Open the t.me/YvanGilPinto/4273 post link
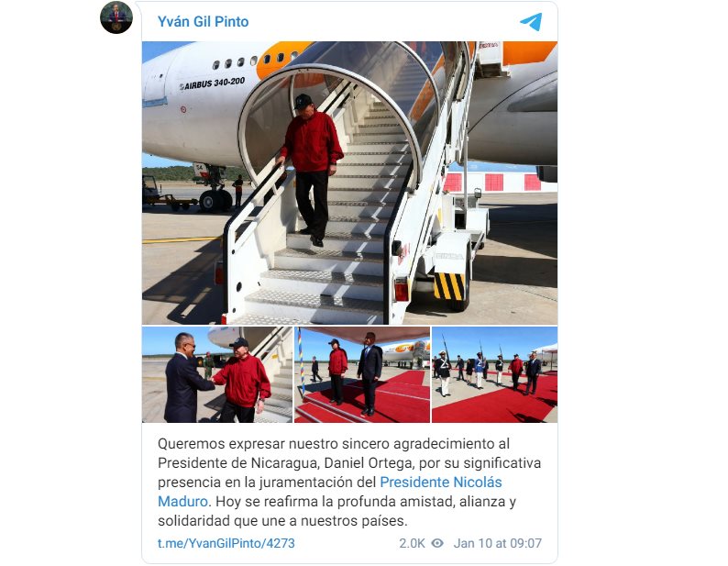This screenshot has height=566, width=728. coord(226,543)
